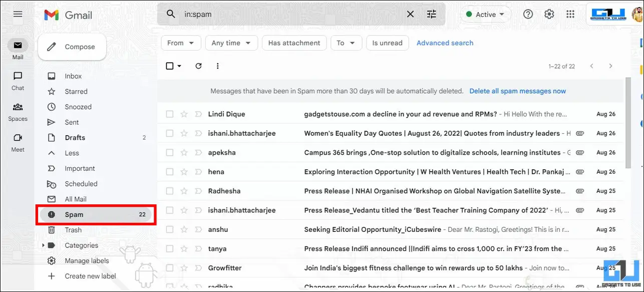Star the hena email

point(184,172)
